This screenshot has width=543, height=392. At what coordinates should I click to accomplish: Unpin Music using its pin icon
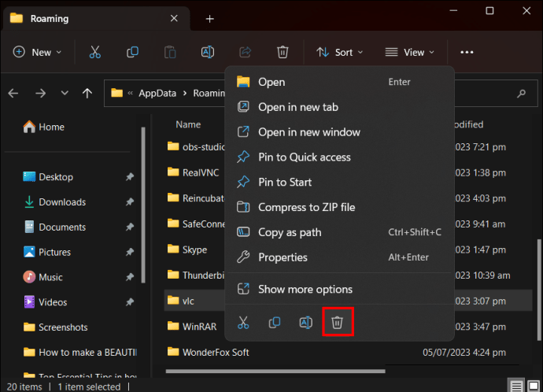[130, 277]
